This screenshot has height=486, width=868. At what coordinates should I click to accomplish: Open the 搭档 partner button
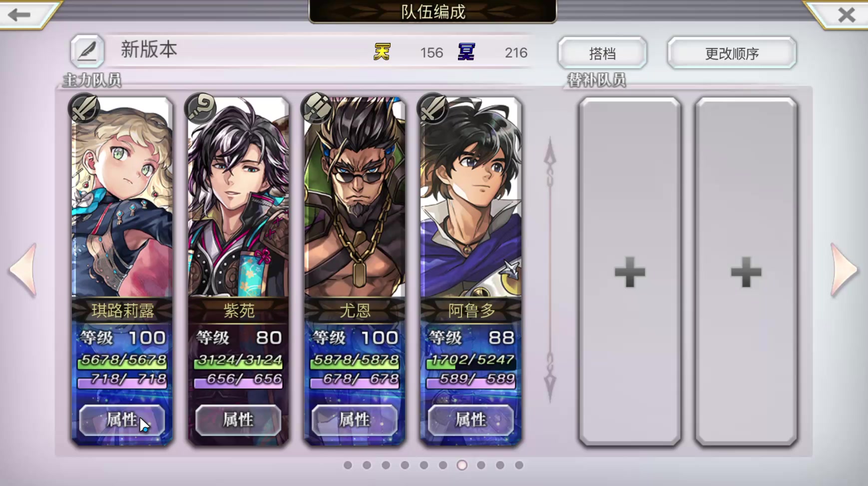602,53
